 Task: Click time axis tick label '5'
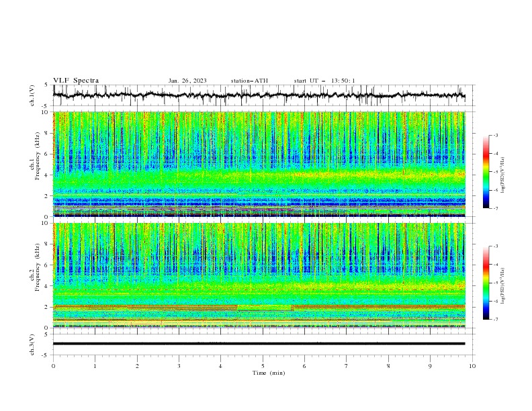coord(263,366)
